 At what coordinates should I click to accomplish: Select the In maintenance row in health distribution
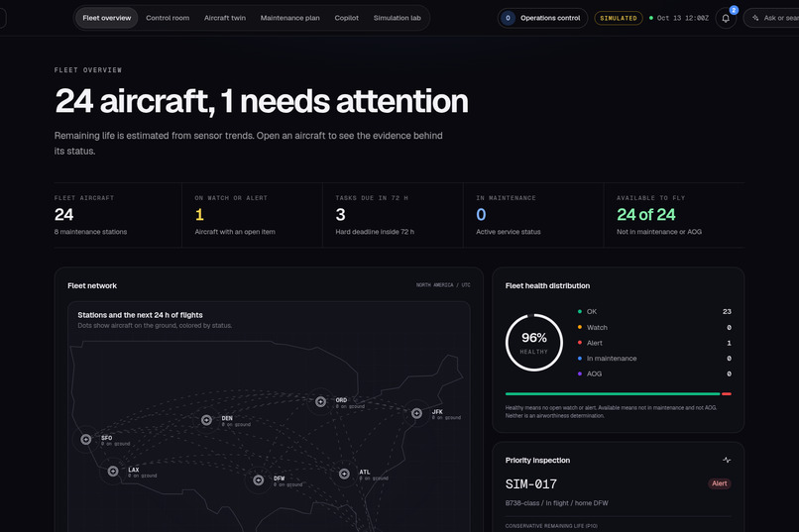click(x=654, y=359)
